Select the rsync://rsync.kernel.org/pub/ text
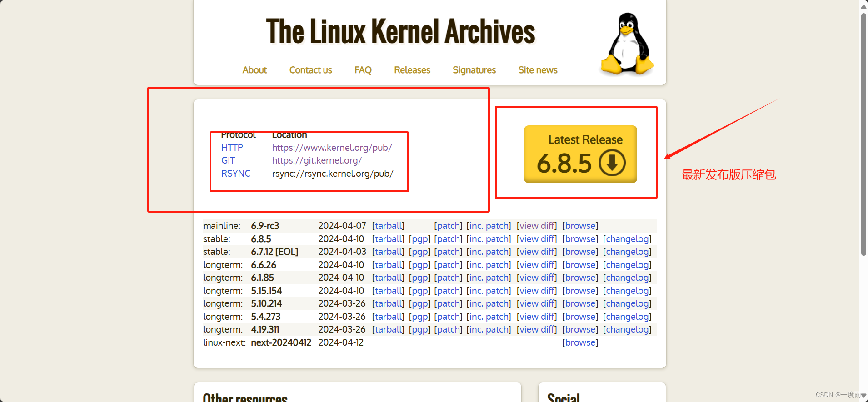Image resolution: width=868 pixels, height=402 pixels. tap(333, 174)
